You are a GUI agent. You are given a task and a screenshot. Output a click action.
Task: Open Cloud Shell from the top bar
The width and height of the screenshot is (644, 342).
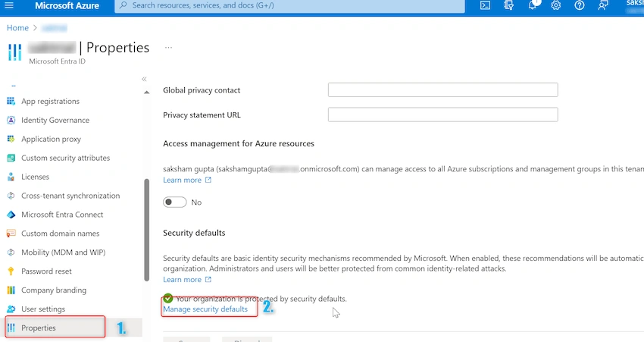pyautogui.click(x=485, y=5)
